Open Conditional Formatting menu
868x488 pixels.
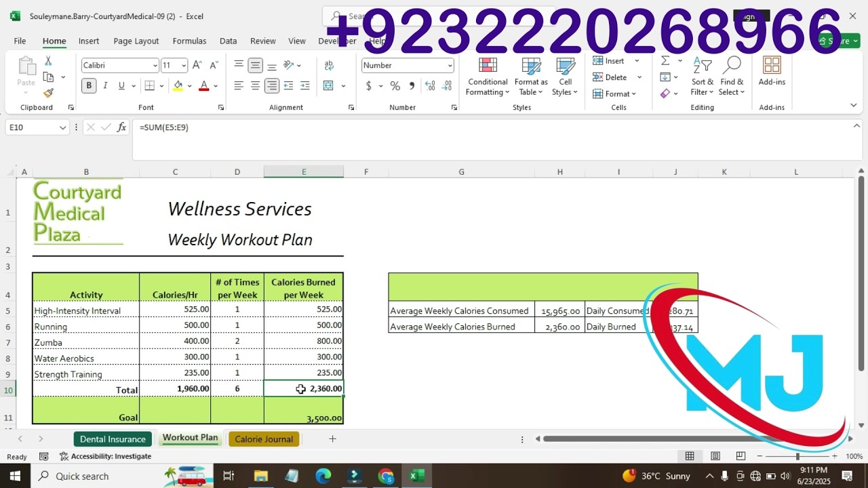(488, 77)
